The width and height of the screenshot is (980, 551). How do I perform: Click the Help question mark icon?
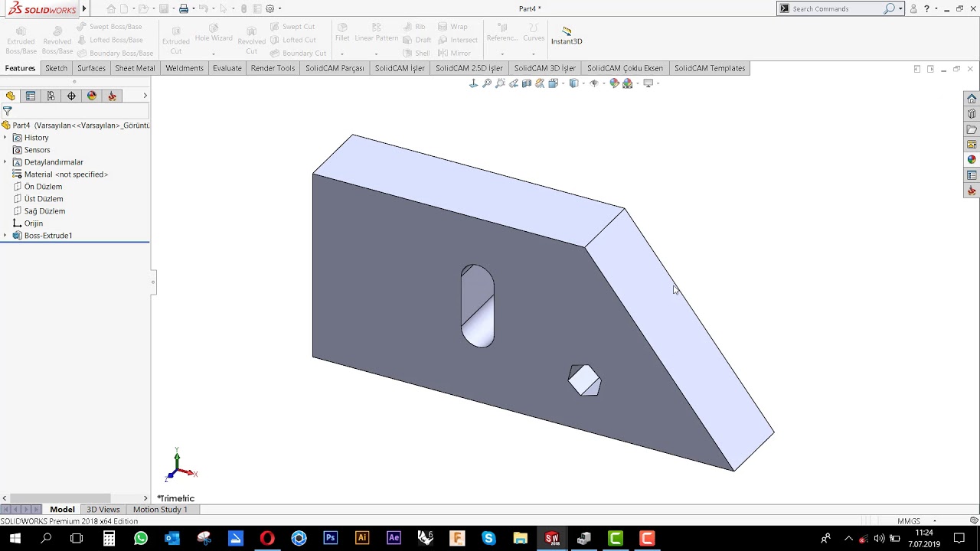coord(926,8)
